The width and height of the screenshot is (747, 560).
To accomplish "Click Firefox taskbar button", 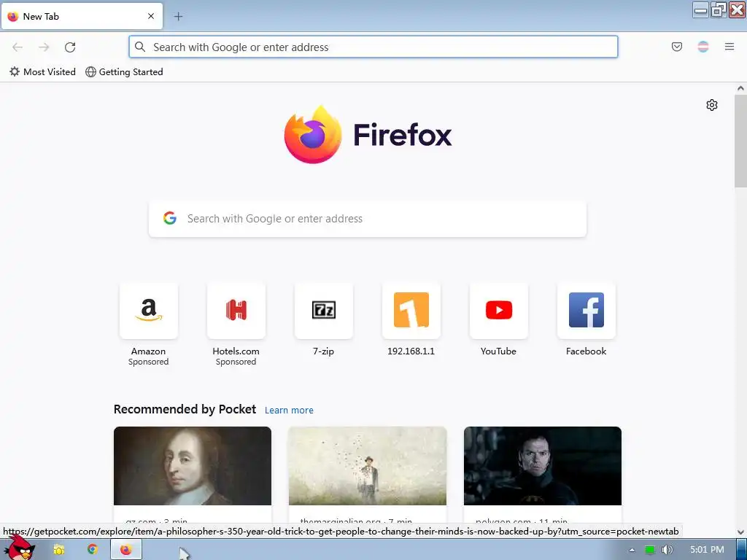I will pyautogui.click(x=125, y=550).
